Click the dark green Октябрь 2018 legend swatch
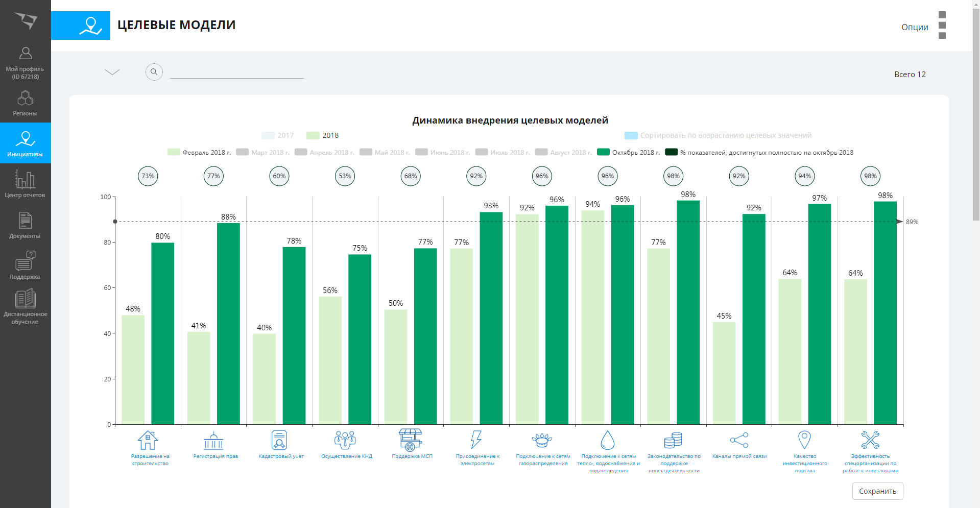Screen dimensions: 980x508 603,152
